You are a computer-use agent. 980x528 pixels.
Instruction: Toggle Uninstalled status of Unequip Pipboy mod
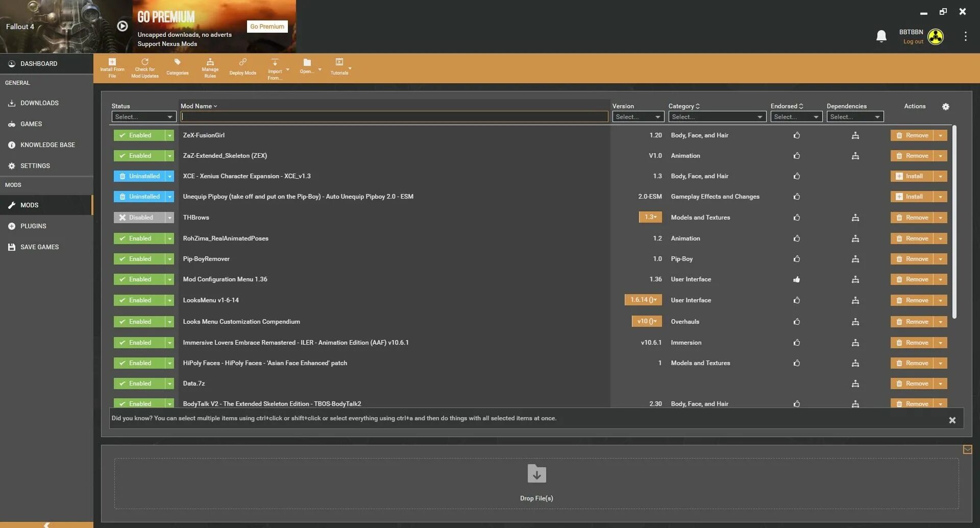pos(139,197)
